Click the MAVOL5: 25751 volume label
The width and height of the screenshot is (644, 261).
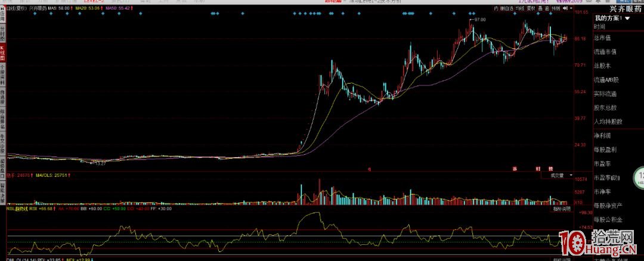tap(52, 176)
